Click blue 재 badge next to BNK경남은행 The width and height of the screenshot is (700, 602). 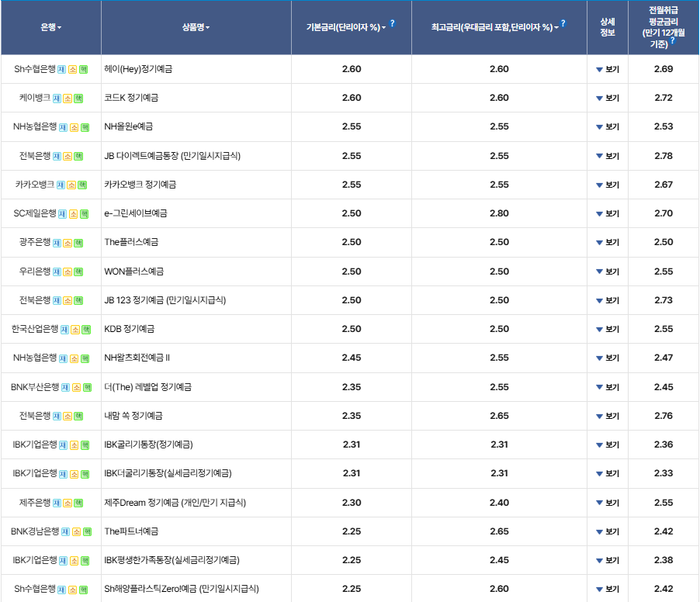65,532
